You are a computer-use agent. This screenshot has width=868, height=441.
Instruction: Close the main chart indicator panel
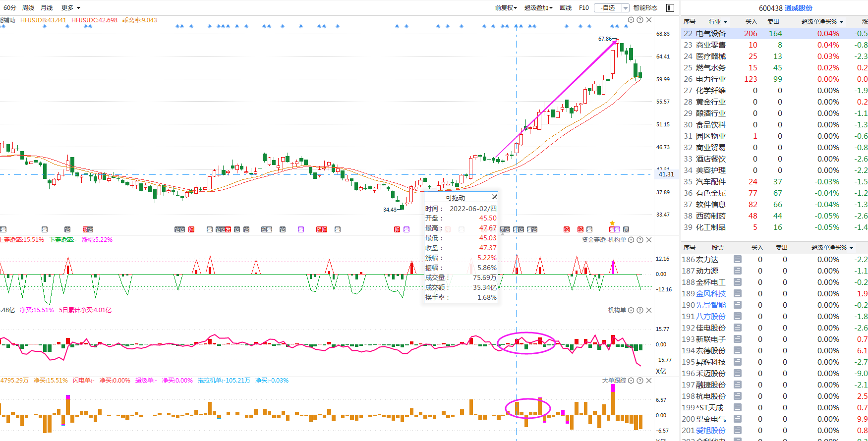click(x=649, y=20)
